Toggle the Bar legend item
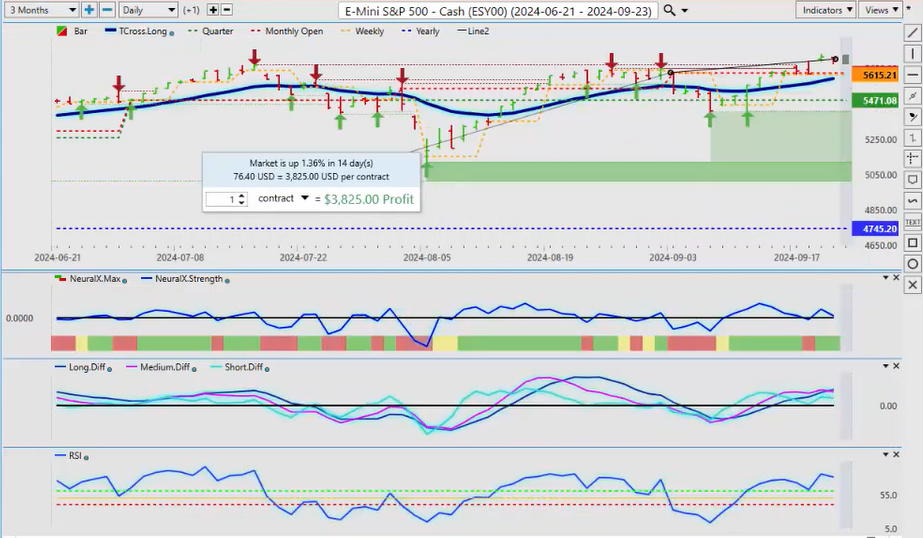Screen dimensions: 923x538 coord(72,31)
